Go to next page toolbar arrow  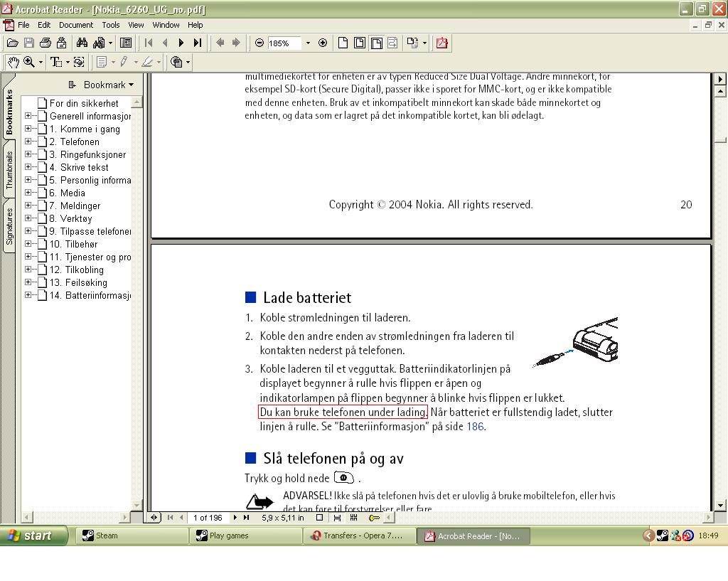tap(181, 43)
